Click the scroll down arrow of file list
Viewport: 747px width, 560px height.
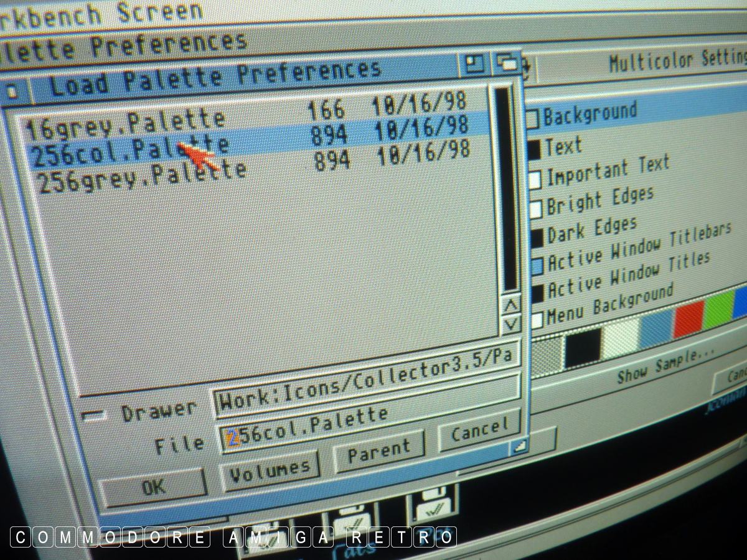click(x=511, y=324)
